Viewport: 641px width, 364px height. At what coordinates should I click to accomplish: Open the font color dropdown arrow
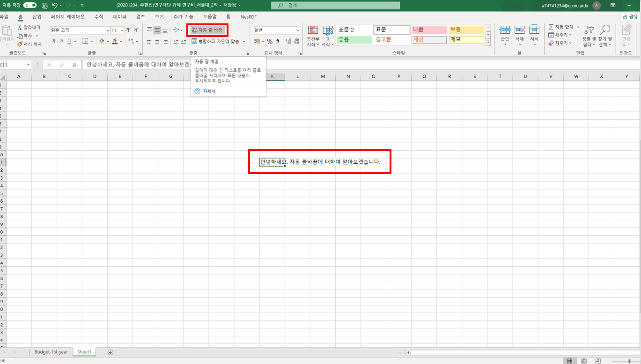pos(121,42)
